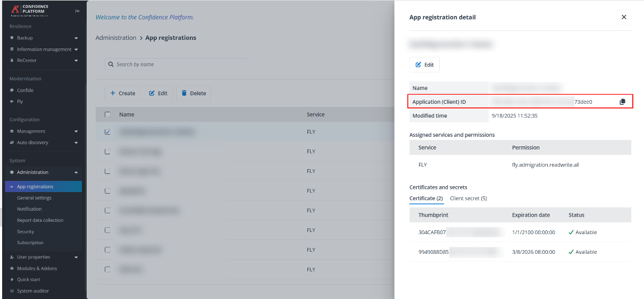Sort by the Name column header

coord(127,114)
